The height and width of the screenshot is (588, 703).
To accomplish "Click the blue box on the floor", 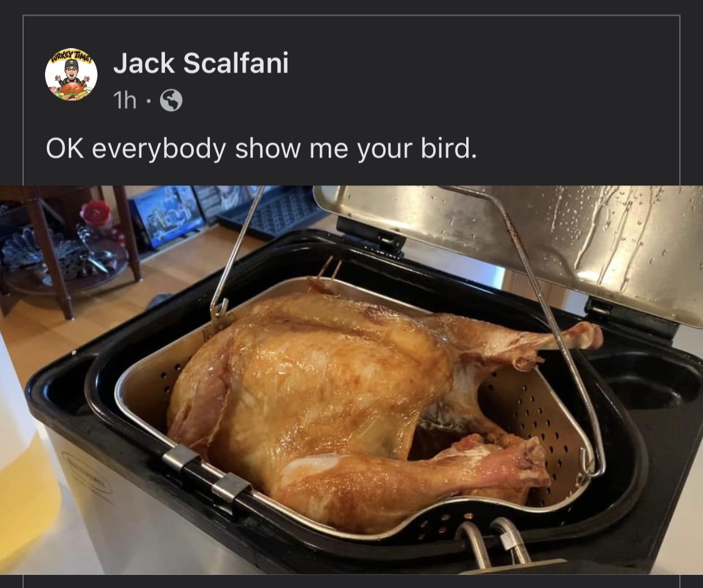I will pyautogui.click(x=165, y=215).
